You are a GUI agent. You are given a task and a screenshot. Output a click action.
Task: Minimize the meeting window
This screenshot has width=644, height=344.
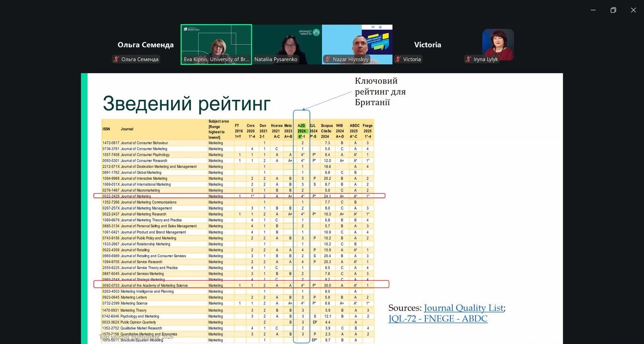click(x=593, y=10)
